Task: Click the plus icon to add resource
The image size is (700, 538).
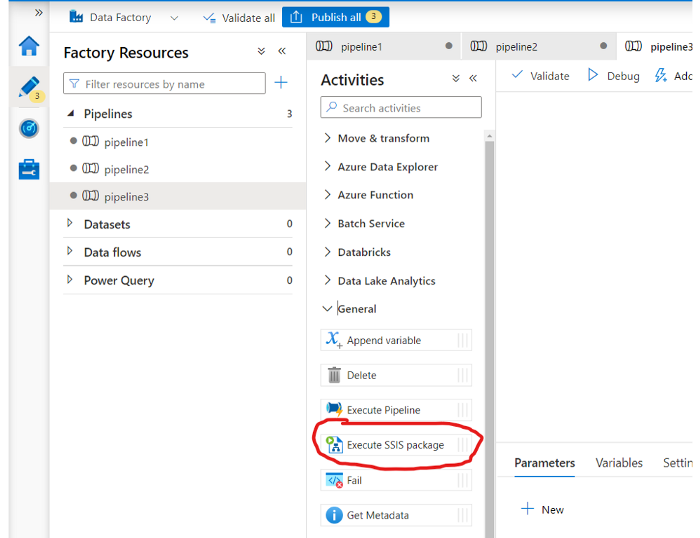Action: pyautogui.click(x=281, y=83)
